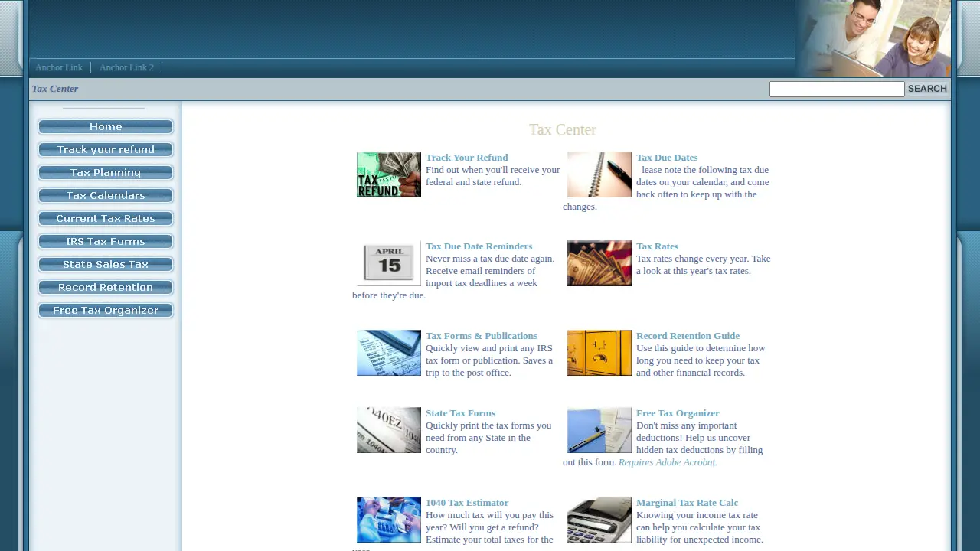
Task: Open Marginal Tax Rate Calc heading link
Action: pyautogui.click(x=687, y=503)
